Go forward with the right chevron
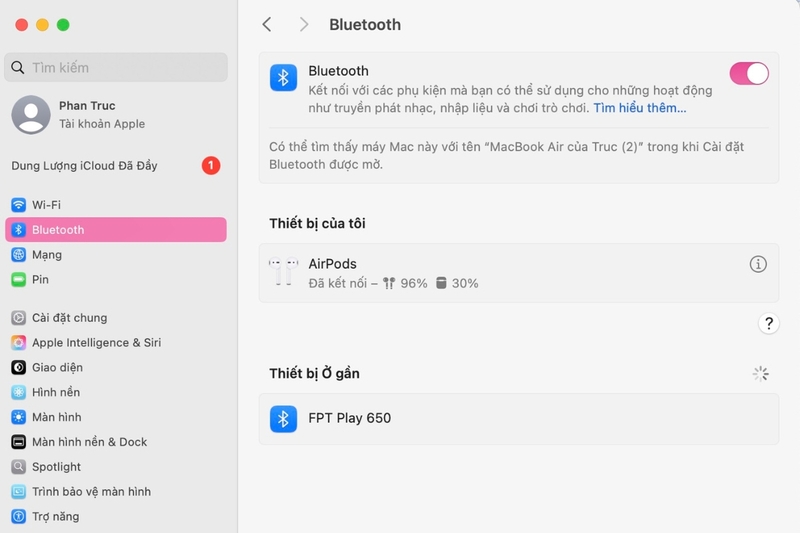 [x=304, y=24]
